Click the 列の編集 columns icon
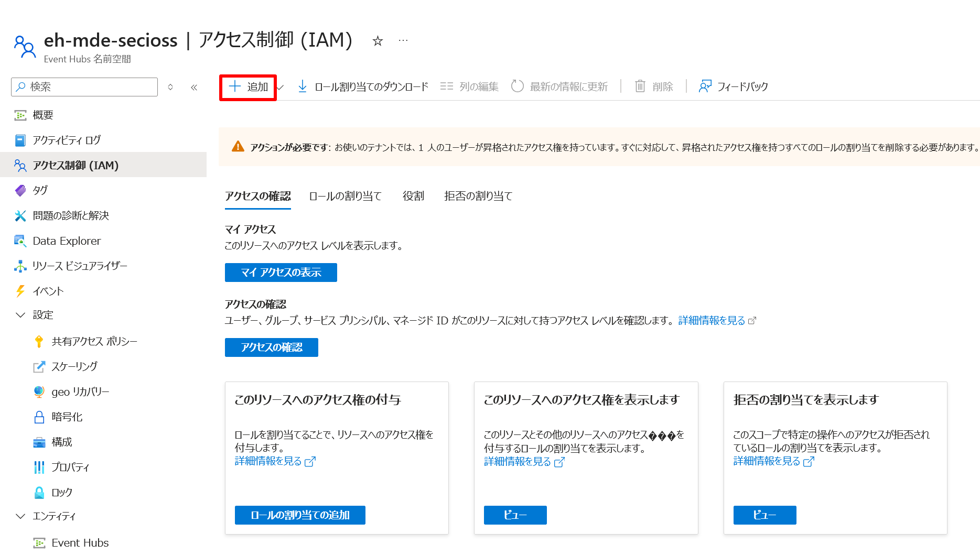Viewport: 980px width, 555px height. click(x=447, y=86)
